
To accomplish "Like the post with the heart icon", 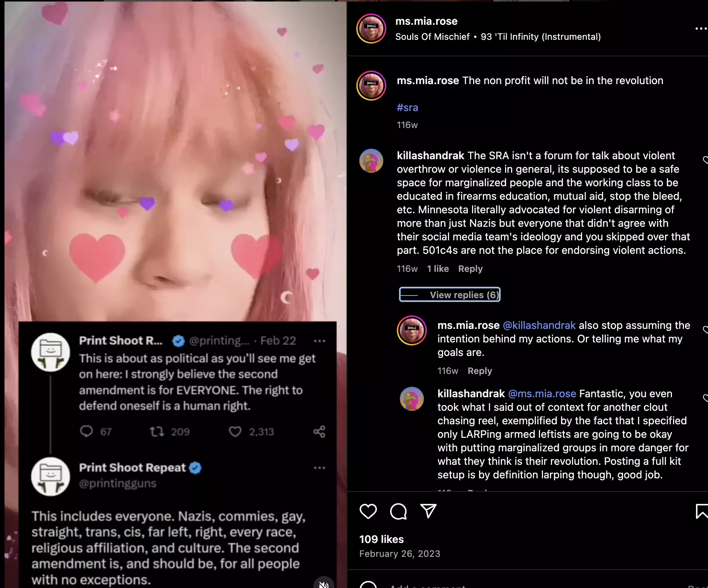I will coord(368,511).
